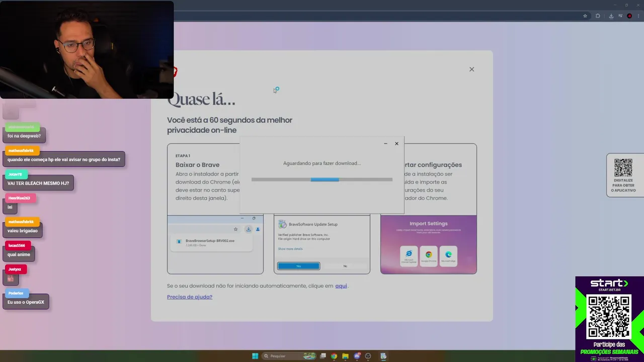Open the Windows Start button
The height and width of the screenshot is (362, 644).
click(x=255, y=356)
